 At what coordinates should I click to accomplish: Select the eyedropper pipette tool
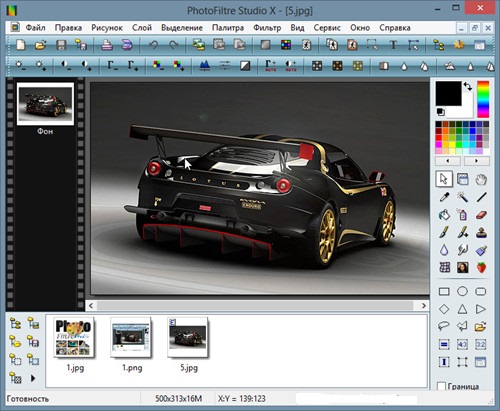(x=444, y=197)
